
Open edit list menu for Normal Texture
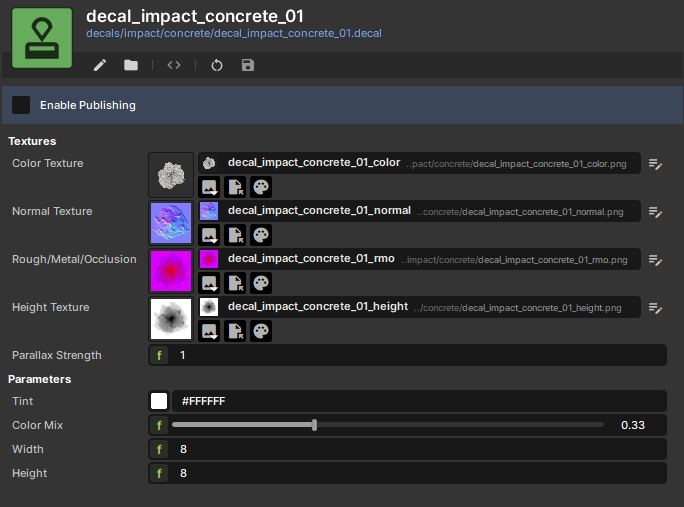pyautogui.click(x=656, y=212)
